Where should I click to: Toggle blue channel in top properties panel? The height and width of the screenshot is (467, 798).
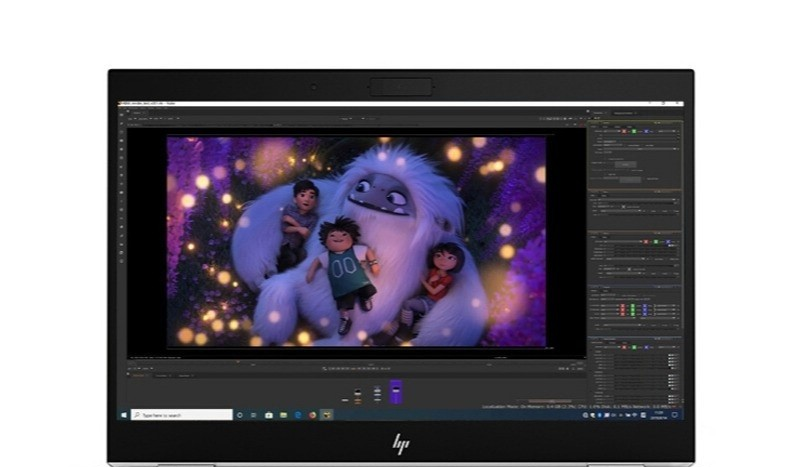click(x=645, y=131)
